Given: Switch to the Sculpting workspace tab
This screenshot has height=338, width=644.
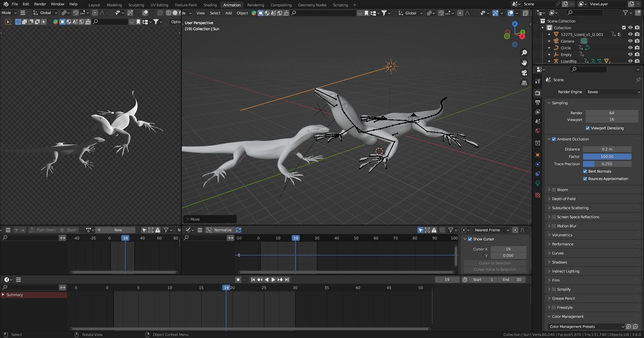Looking at the screenshot, I should coord(136,5).
